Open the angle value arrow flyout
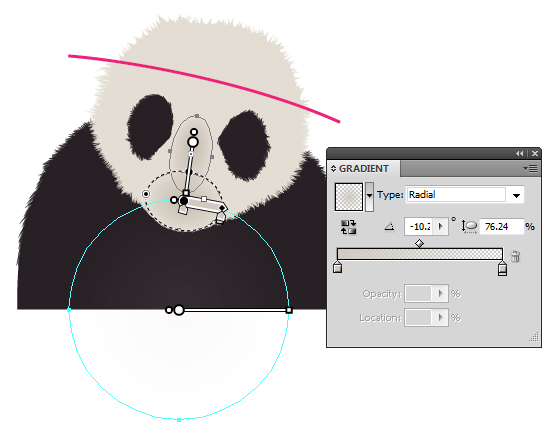 click(x=440, y=226)
